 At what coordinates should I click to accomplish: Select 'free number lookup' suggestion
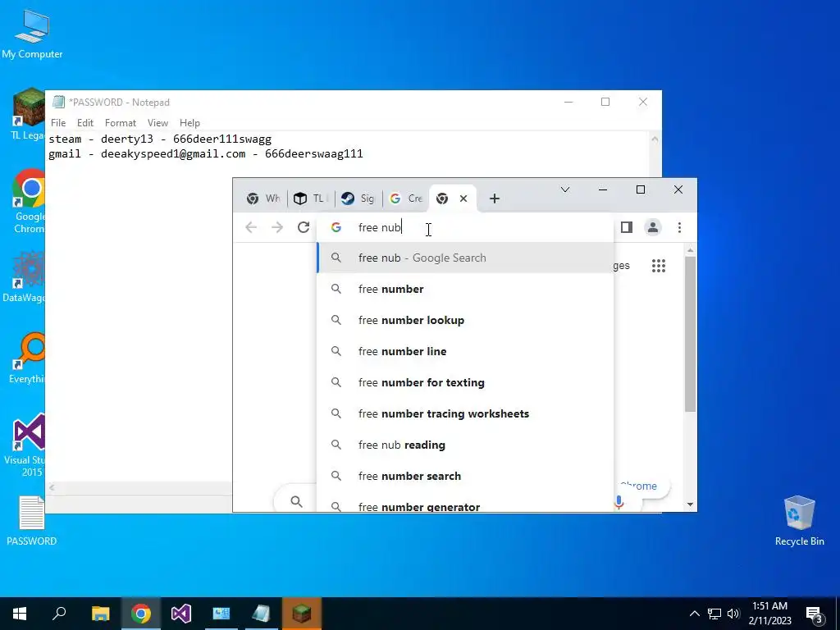coord(465,321)
